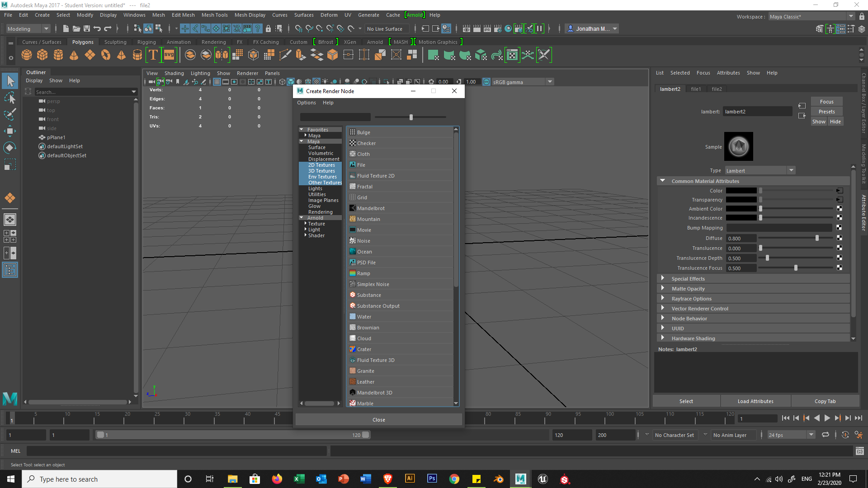Open the material Type dropdown showing Lambert
The image size is (868, 488).
click(x=759, y=170)
